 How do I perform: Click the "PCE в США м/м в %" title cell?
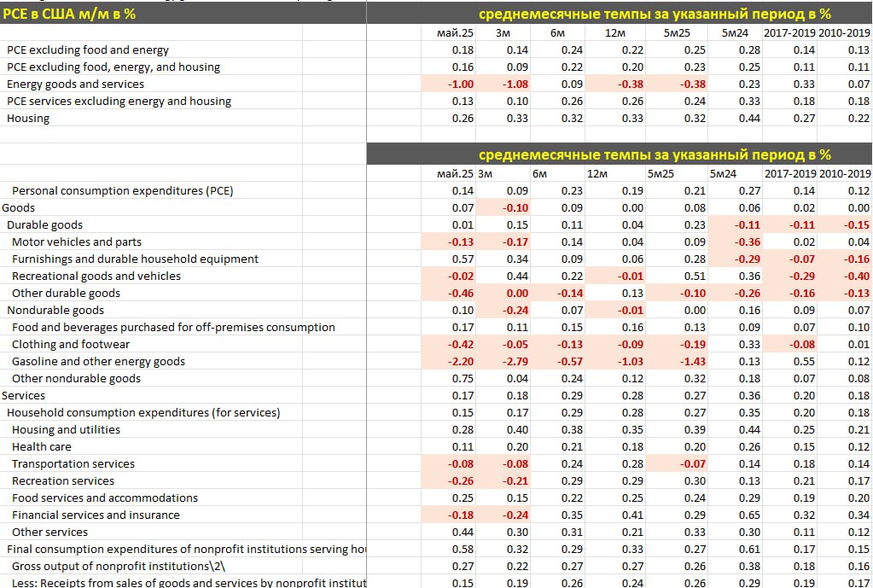[70, 14]
